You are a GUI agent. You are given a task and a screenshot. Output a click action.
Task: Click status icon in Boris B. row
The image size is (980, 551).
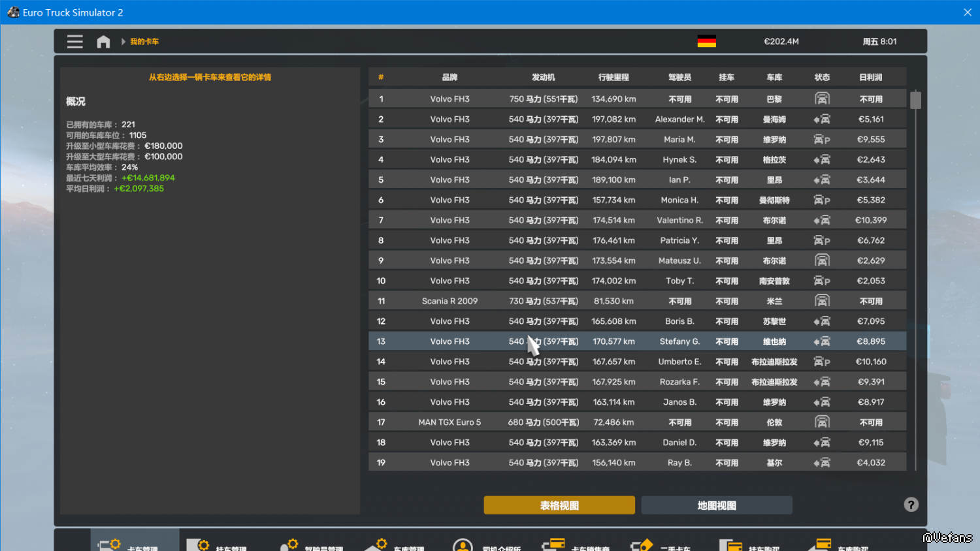(822, 321)
